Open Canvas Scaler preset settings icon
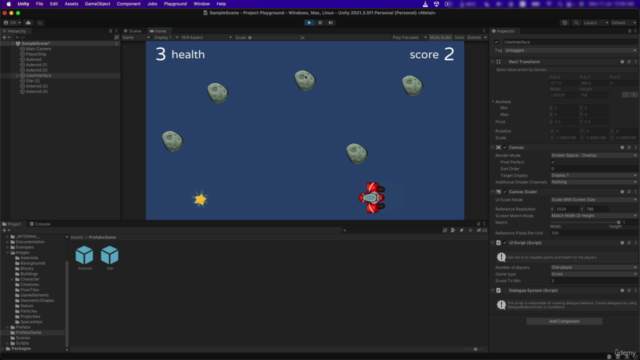This screenshot has width=640, height=360. tap(629, 192)
